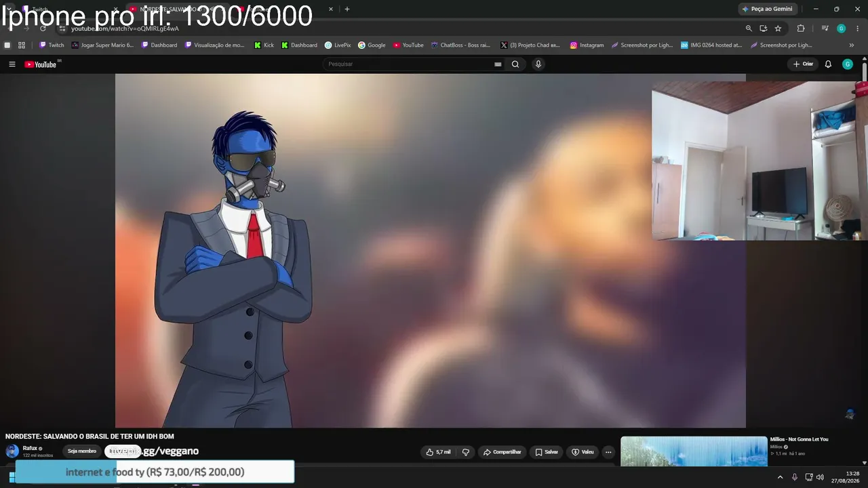
Task: Open the YouTube account avatar menu
Action: click(x=848, y=64)
